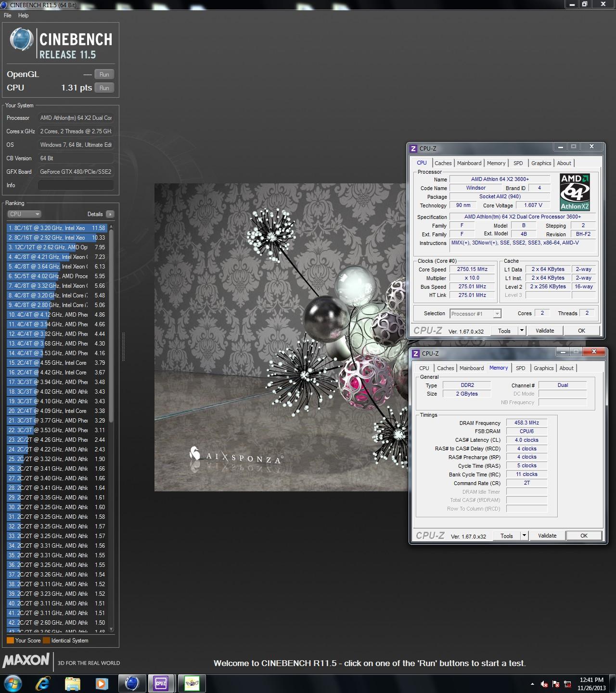The width and height of the screenshot is (616, 693).
Task: Select ranking row 42 with score 1.50
Action: click(x=57, y=623)
